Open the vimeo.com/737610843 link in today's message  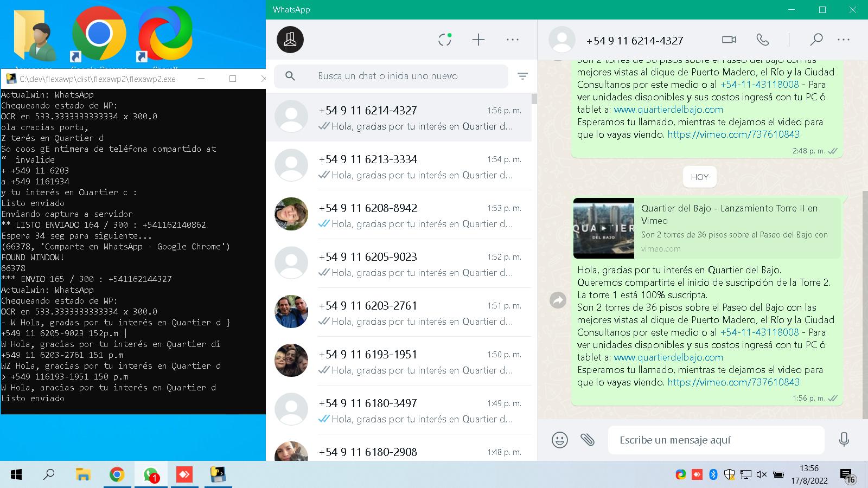733,382
